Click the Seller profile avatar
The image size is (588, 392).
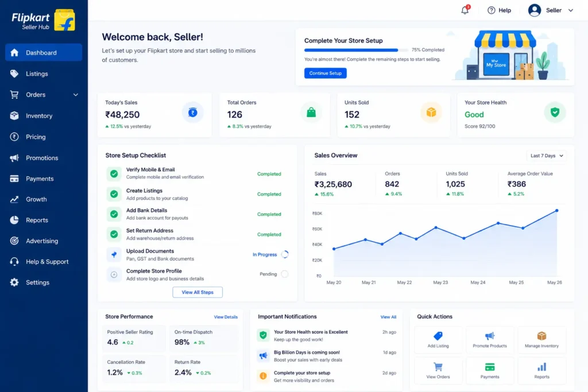pos(534,10)
